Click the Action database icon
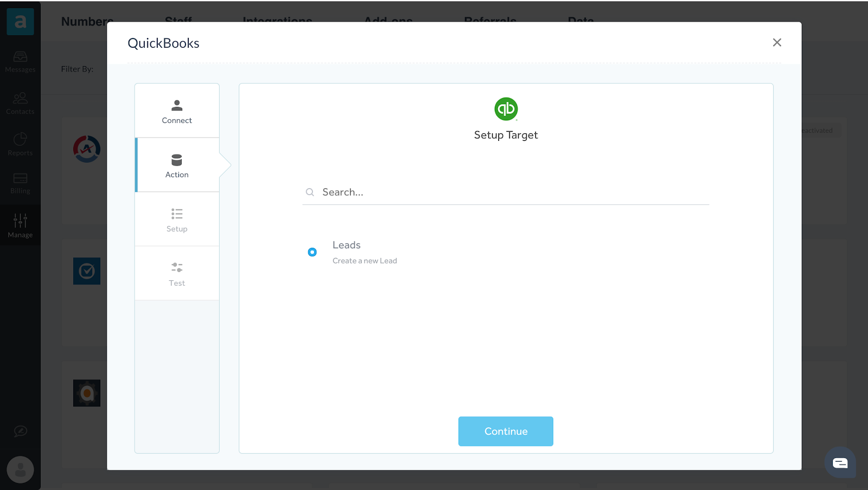868x490 pixels. (x=177, y=160)
